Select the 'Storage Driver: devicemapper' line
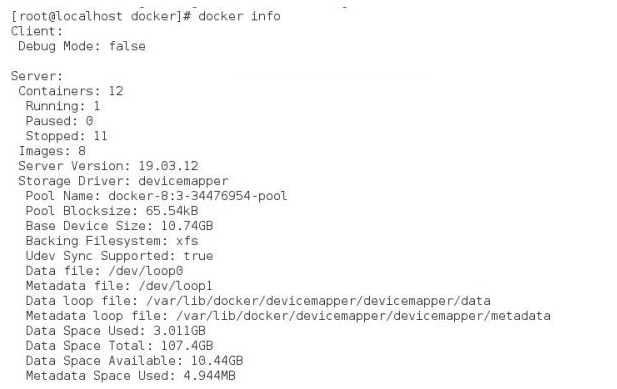 123,181
